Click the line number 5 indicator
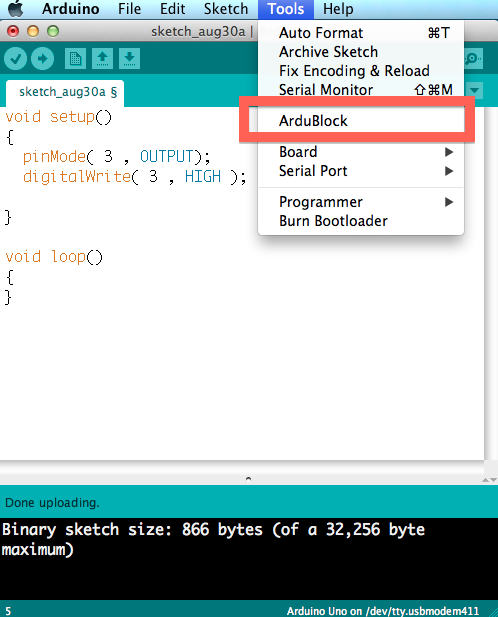Viewport: 498px width, 617px height. point(8,611)
